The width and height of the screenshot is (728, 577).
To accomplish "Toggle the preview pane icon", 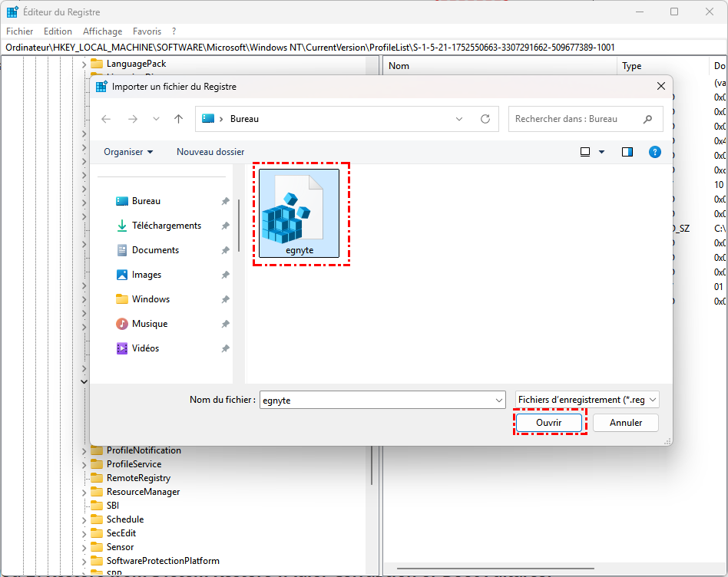I will (627, 152).
